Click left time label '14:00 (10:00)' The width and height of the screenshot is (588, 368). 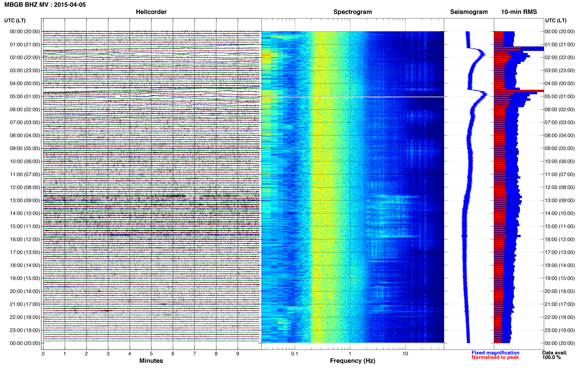(x=25, y=213)
